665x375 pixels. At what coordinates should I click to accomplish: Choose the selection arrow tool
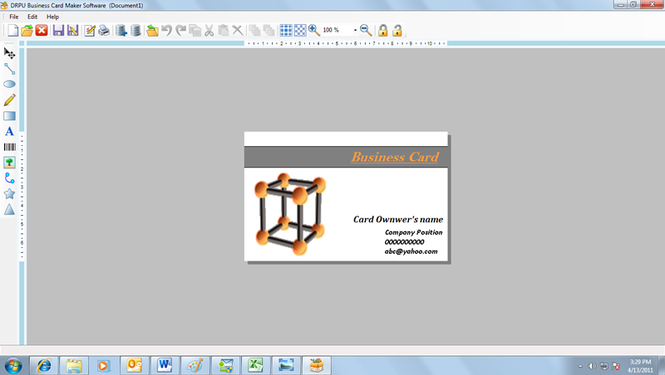point(9,53)
